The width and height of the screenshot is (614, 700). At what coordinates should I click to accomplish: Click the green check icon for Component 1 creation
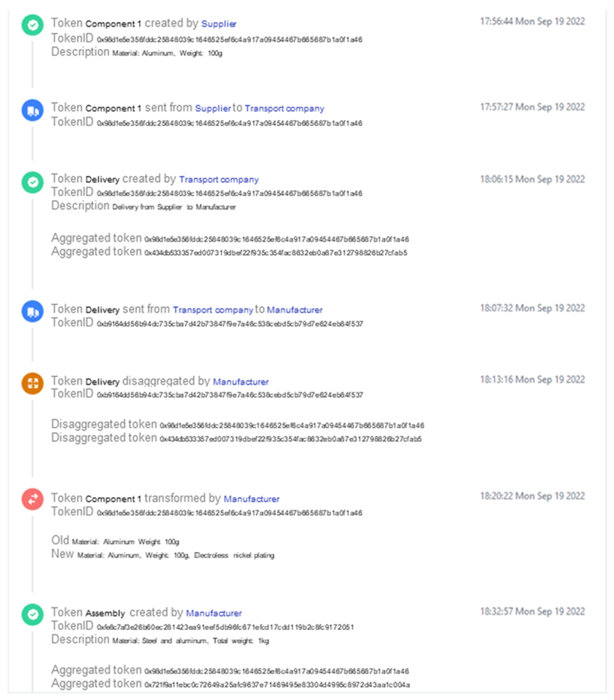[x=33, y=25]
